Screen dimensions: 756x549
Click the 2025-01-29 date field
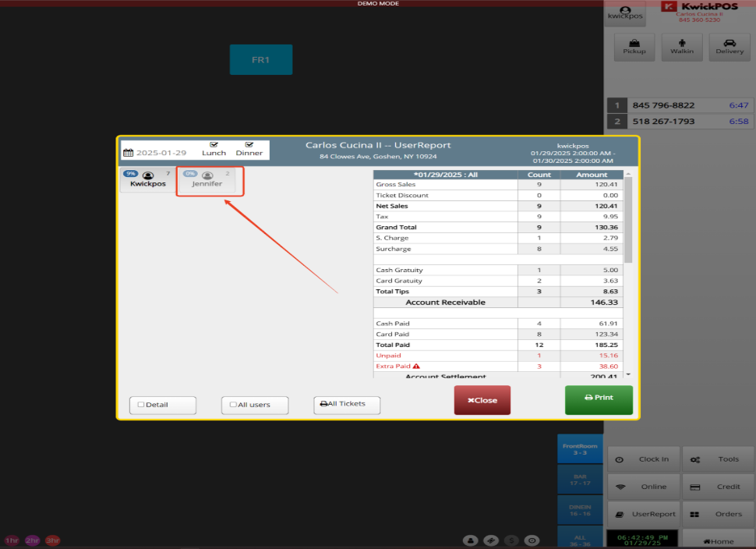161,153
